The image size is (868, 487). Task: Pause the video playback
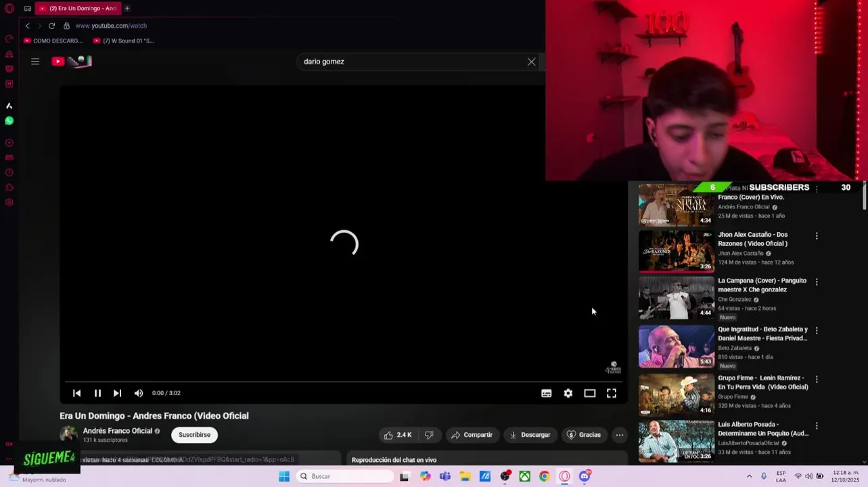(x=97, y=393)
